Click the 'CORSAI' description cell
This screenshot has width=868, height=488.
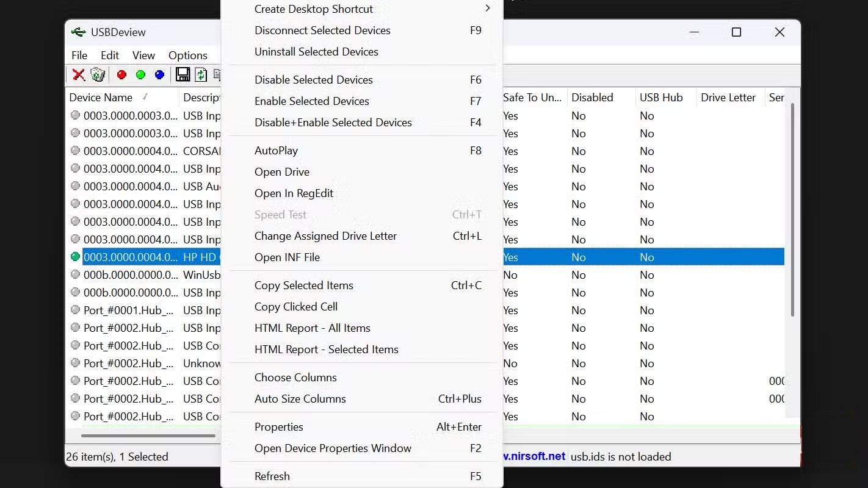(x=201, y=151)
